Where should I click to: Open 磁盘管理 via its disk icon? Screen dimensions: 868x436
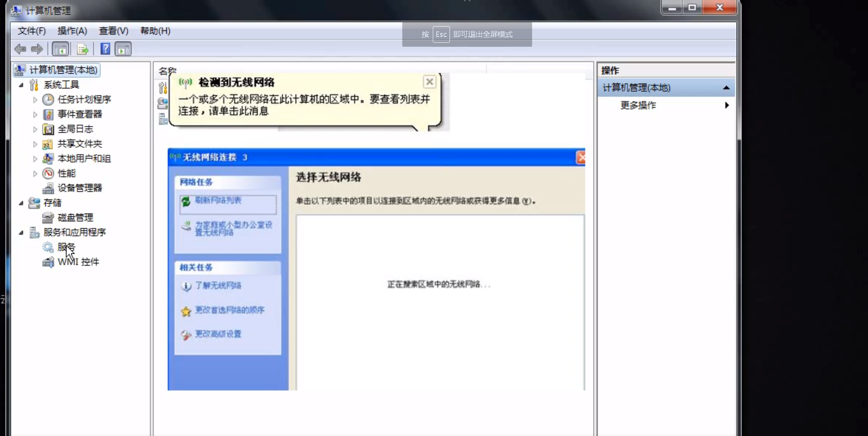click(48, 218)
